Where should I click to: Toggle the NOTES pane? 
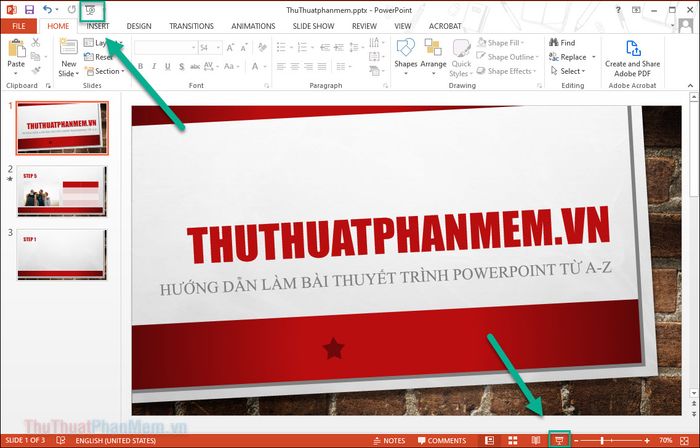point(389,441)
